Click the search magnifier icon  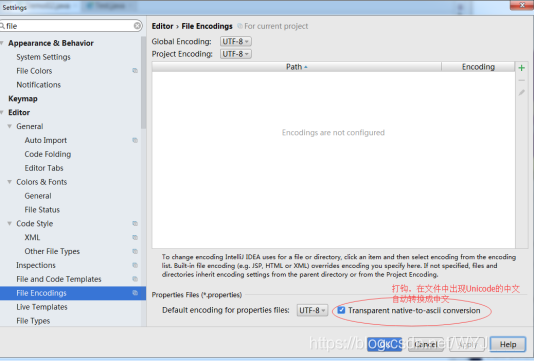click(x=2, y=26)
